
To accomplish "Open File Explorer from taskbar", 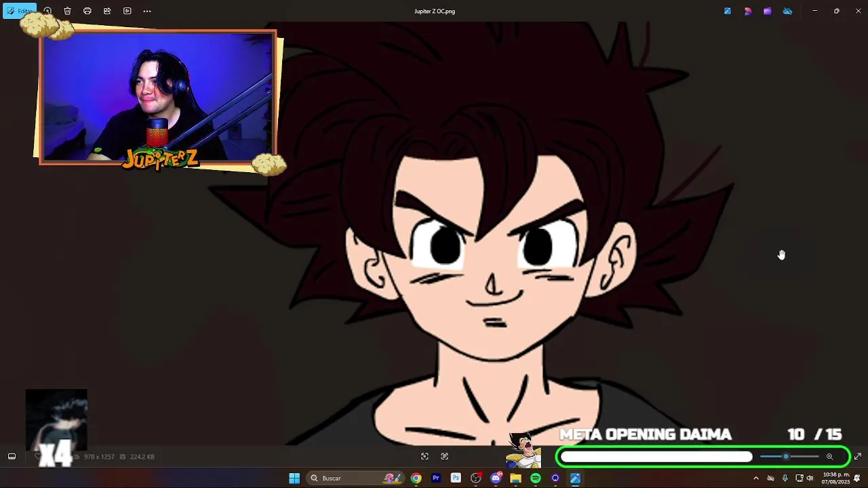I will tap(516, 479).
